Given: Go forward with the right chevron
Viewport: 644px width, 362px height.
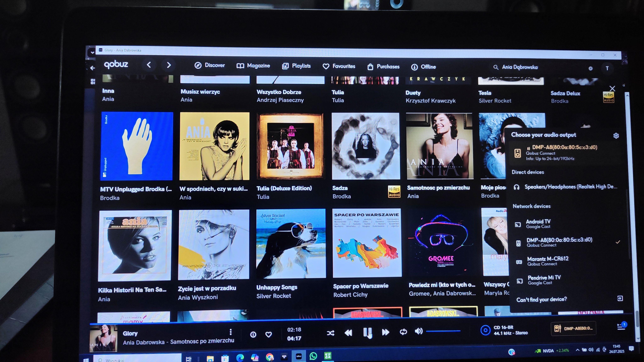Looking at the screenshot, I should coord(169,65).
